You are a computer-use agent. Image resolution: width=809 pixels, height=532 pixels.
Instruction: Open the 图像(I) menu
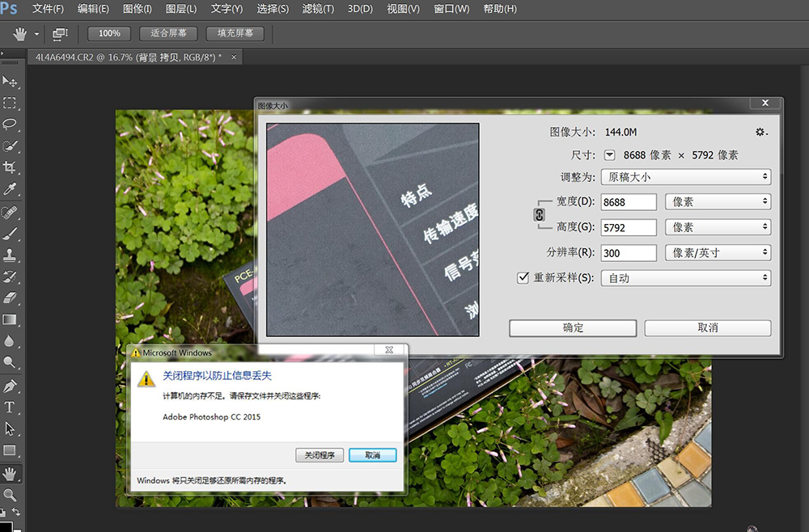coord(137,9)
